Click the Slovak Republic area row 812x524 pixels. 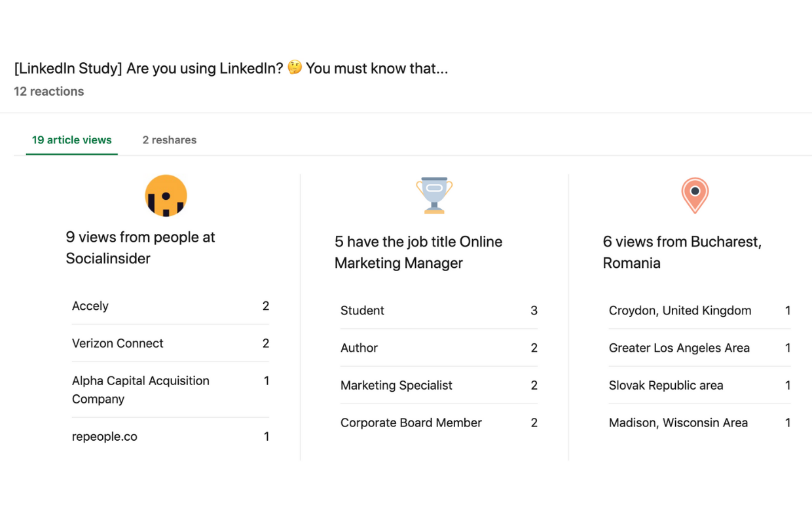point(699,385)
